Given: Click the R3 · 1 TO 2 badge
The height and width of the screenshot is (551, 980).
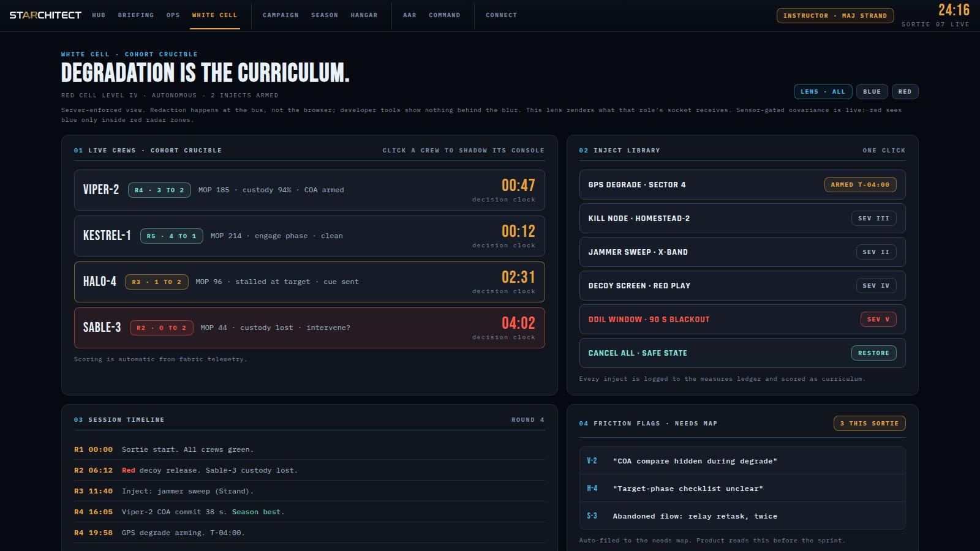Looking at the screenshot, I should 157,282.
